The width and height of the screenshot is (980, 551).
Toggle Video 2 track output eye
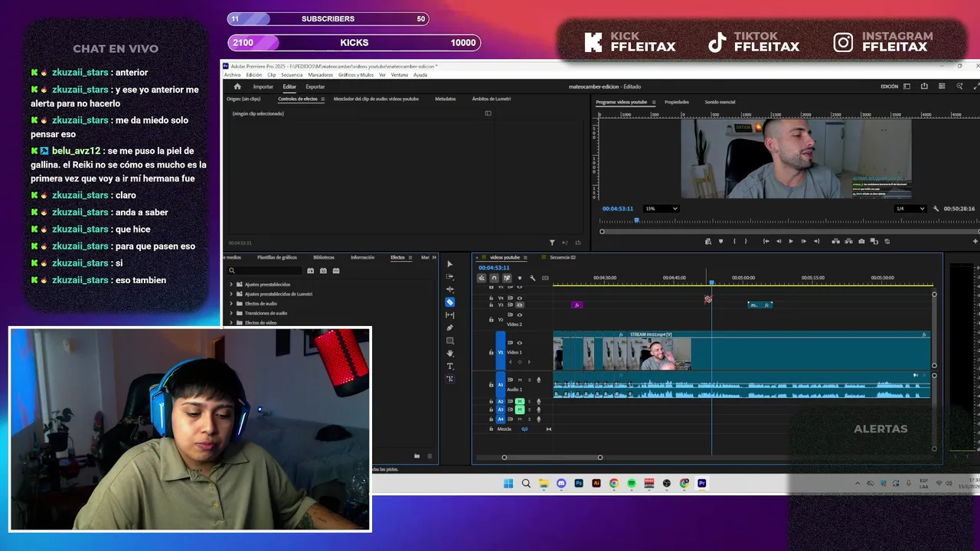(520, 315)
